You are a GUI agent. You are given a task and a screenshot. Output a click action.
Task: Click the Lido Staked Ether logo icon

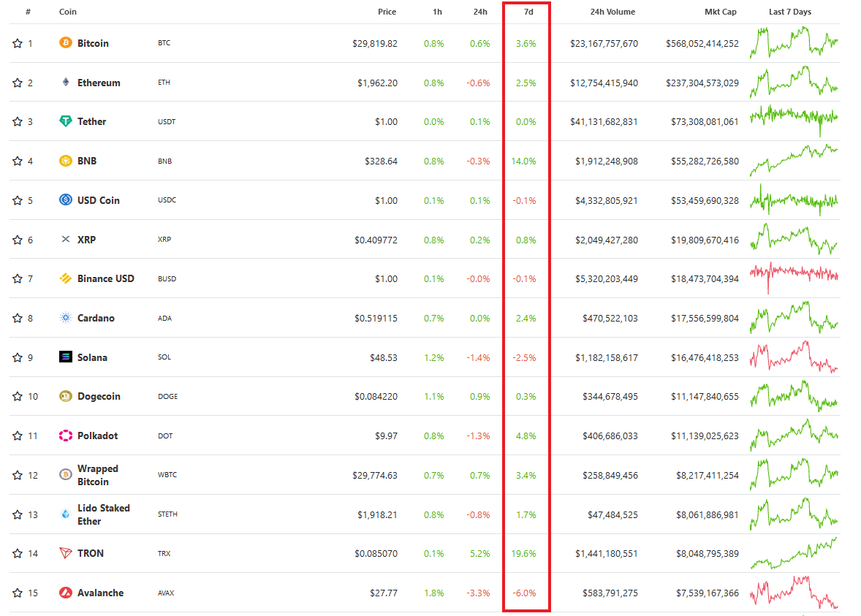(65, 514)
